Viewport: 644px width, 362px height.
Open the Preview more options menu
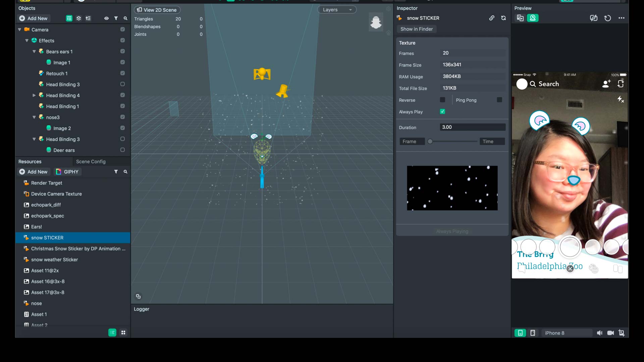[622, 18]
